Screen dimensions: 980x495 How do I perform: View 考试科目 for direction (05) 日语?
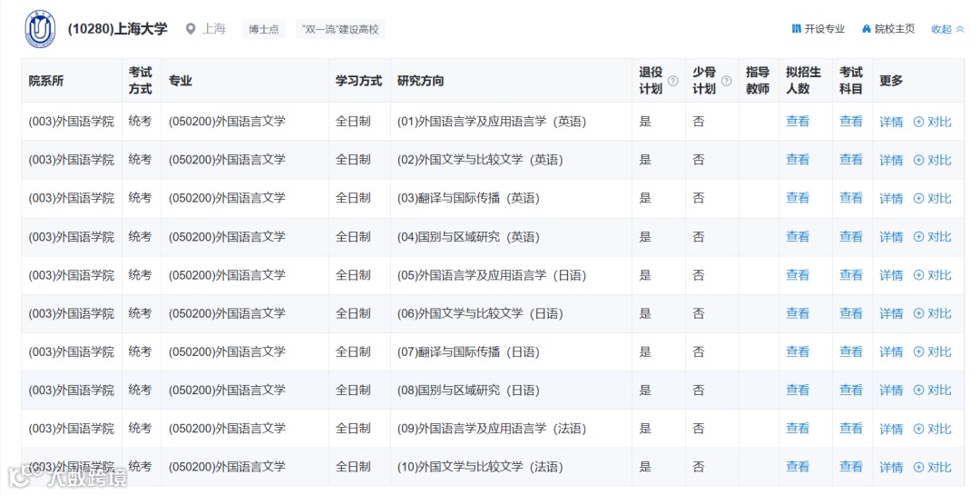(850, 274)
